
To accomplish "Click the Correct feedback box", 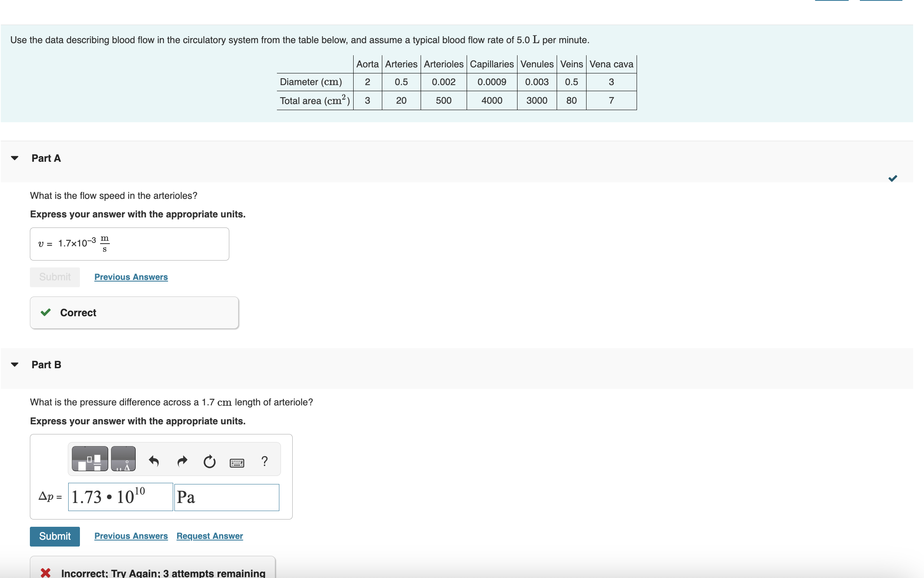I will pos(134,313).
